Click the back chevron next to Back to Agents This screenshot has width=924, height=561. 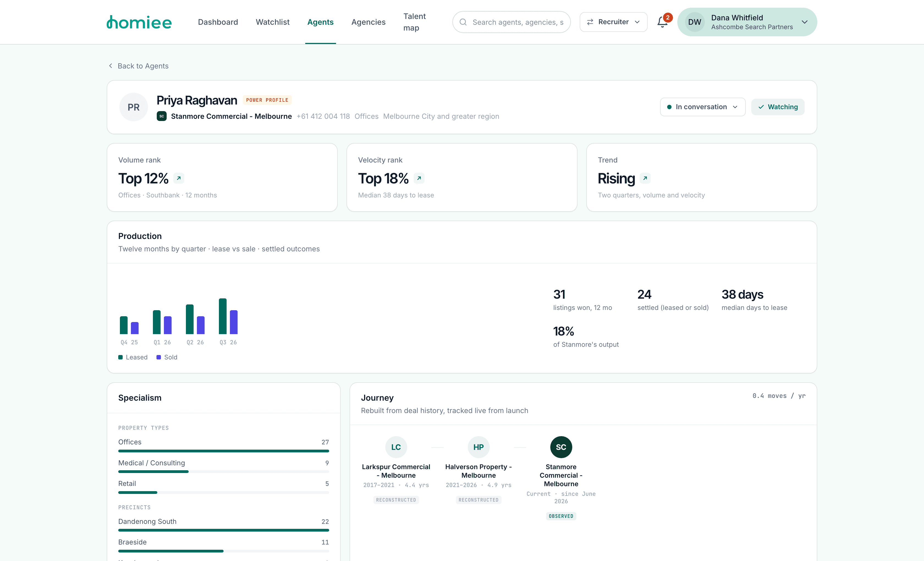point(111,66)
